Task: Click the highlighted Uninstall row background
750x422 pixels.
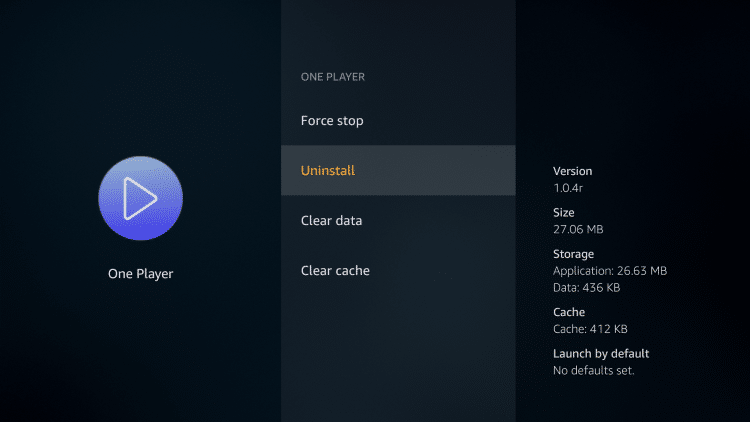Action: click(398, 170)
